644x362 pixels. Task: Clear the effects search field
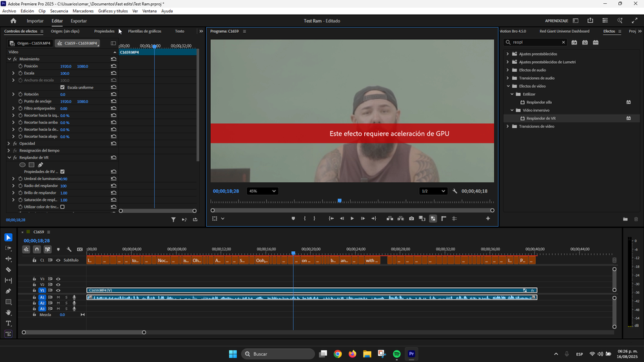tap(563, 43)
